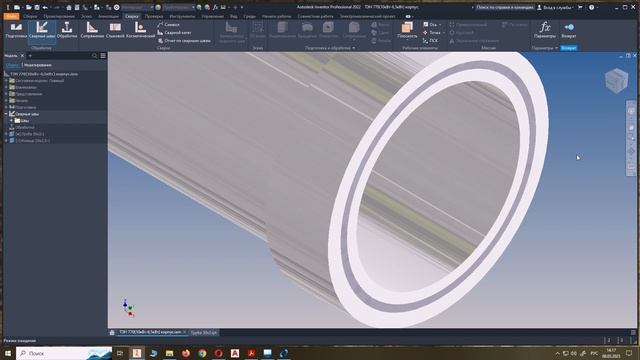This screenshot has width=640, height=360.
Task: Add a new browser panel with plus
Action: 30,56
